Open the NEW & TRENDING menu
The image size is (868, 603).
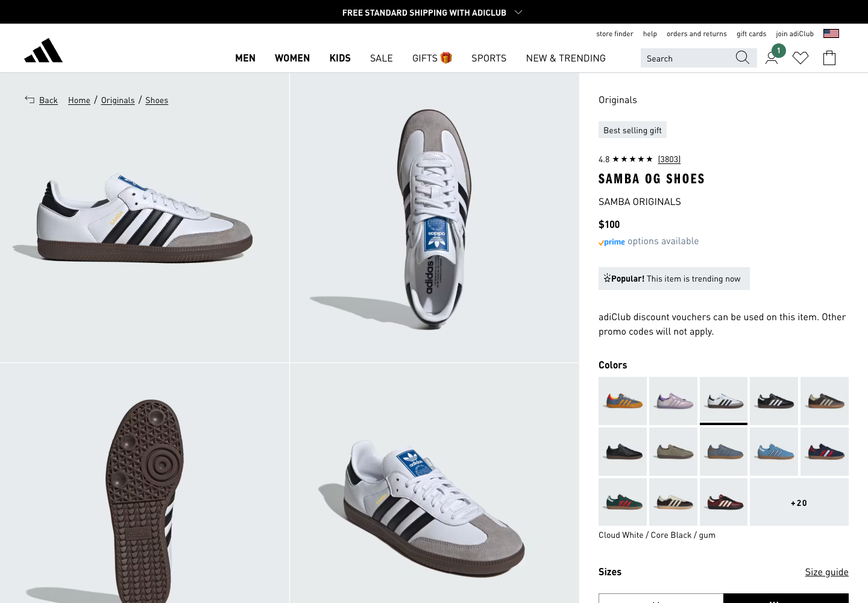coord(566,58)
